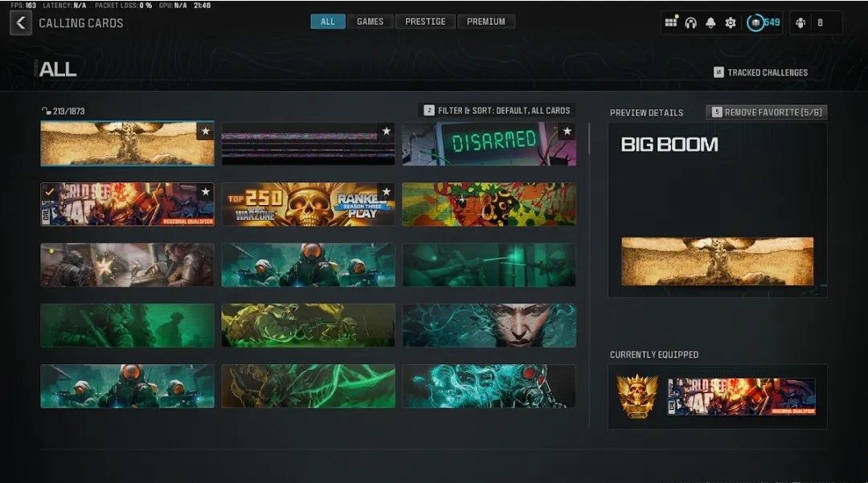Viewport: 868px width, 483px height.
Task: Click the Big Boom preview image in Preview Details
Action: [718, 261]
